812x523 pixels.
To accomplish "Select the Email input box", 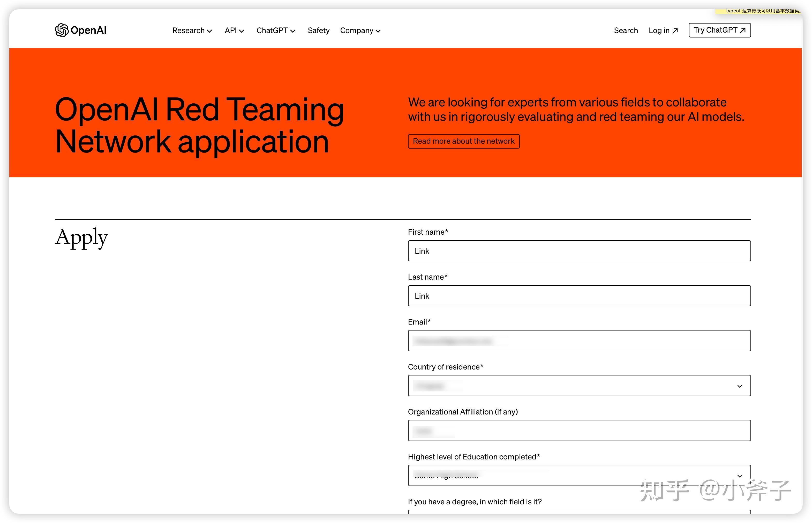I will pos(579,341).
